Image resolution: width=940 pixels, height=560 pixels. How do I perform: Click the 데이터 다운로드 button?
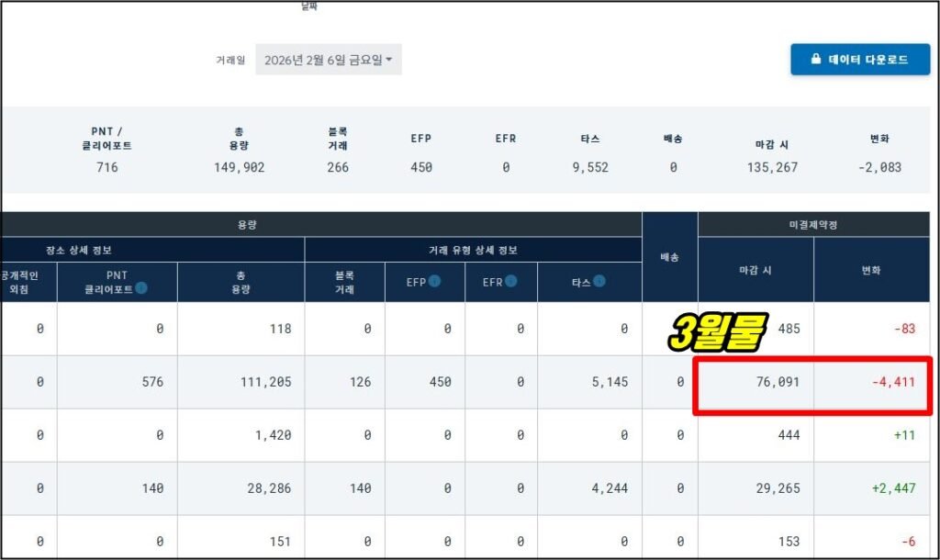pyautogui.click(x=860, y=59)
